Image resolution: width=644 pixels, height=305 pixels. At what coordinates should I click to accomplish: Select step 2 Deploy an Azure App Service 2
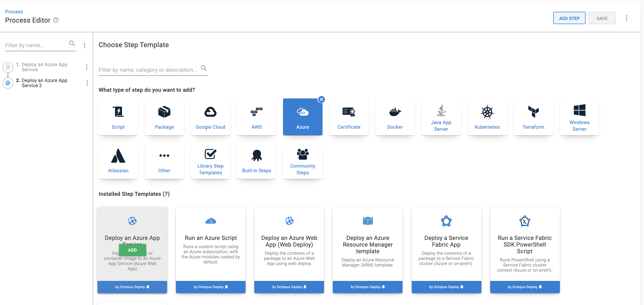point(44,83)
